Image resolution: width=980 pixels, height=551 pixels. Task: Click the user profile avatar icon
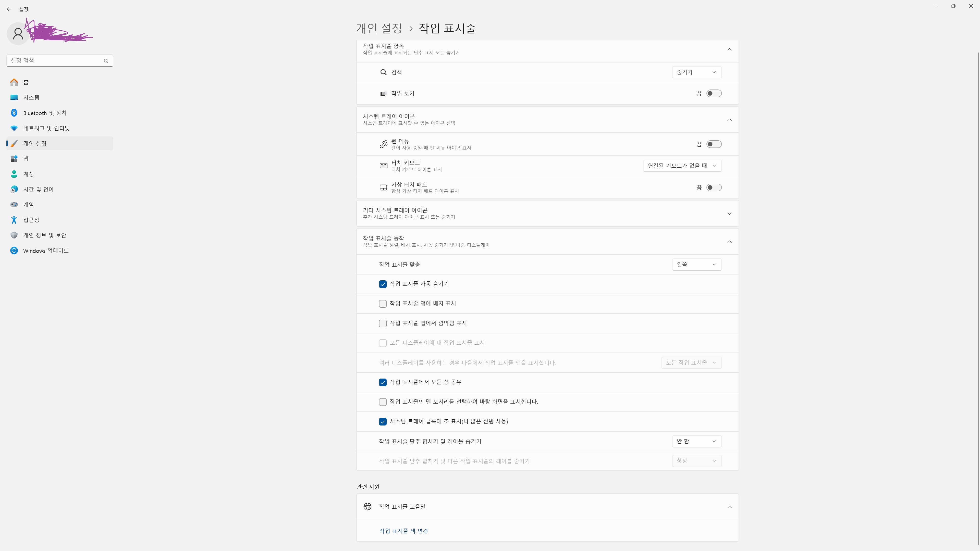pos(18,34)
